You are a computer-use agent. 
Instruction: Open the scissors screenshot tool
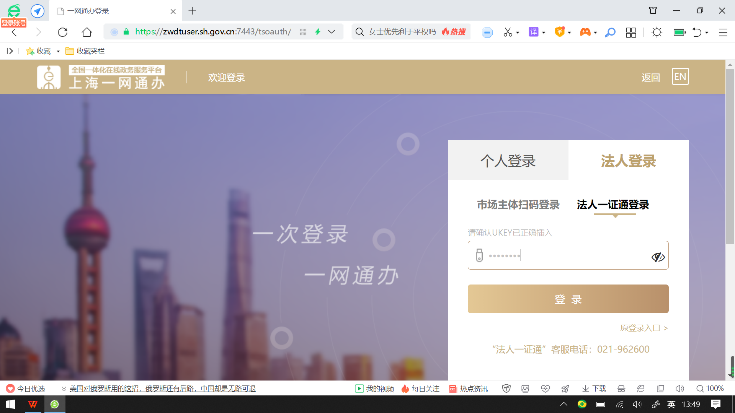507,32
